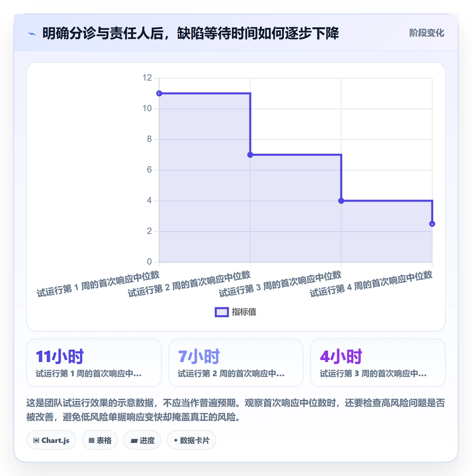Click the 试运行第 1 周 x-axis label

click(98, 284)
